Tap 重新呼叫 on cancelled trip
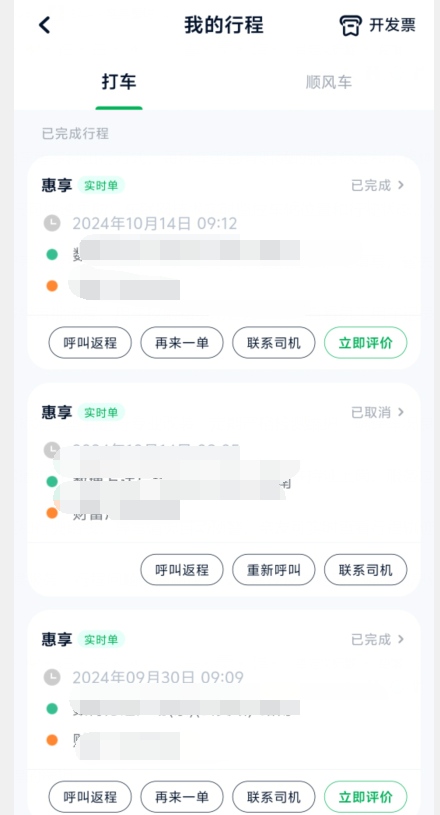 coord(274,570)
